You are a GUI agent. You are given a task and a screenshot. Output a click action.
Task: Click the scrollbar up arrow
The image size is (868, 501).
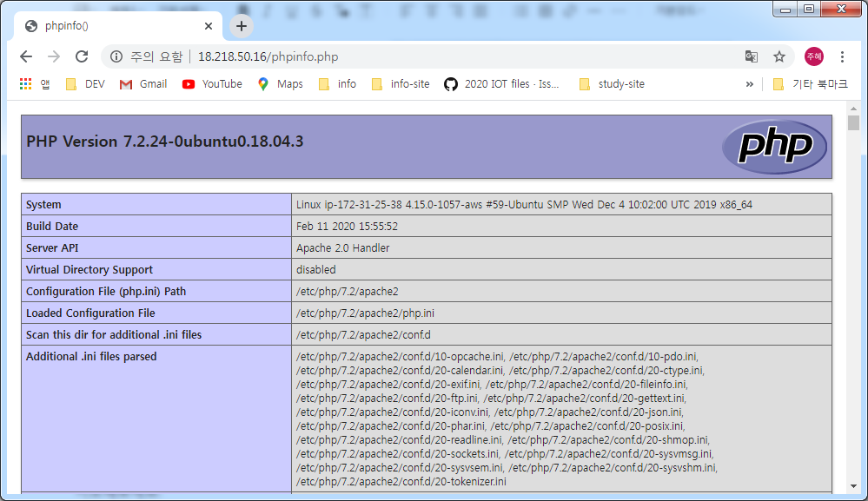click(853, 109)
